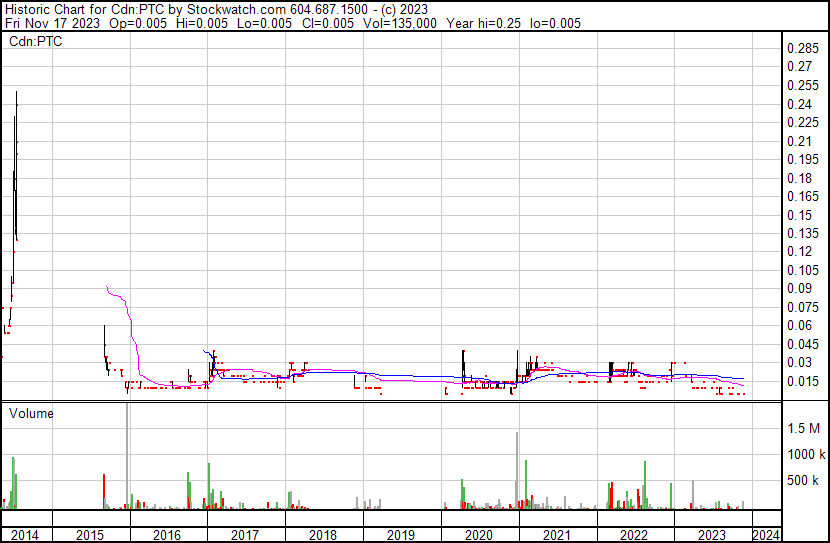Screen dimensions: 830x543
Task: Click the 2016 year label on the time axis
Action: tap(167, 535)
